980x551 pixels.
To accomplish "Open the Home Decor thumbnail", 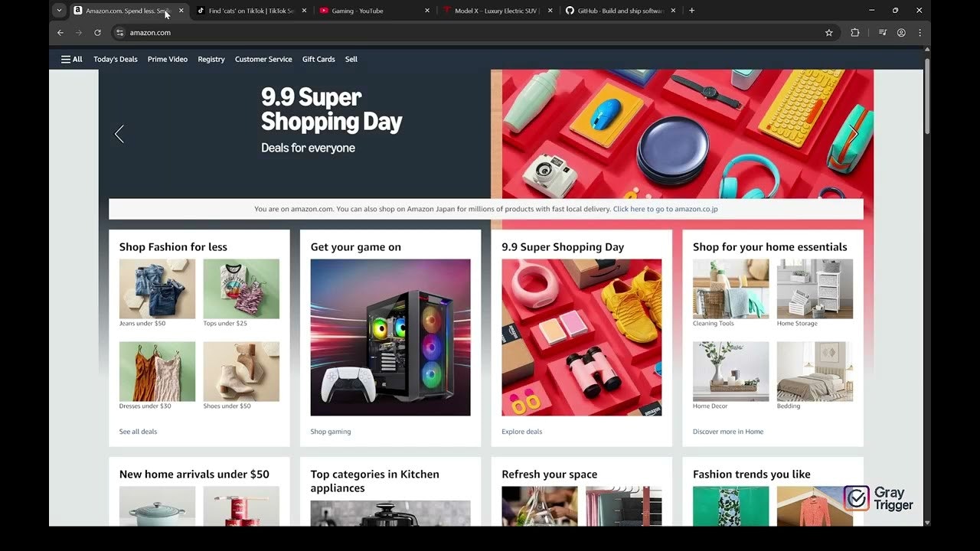I will point(731,371).
